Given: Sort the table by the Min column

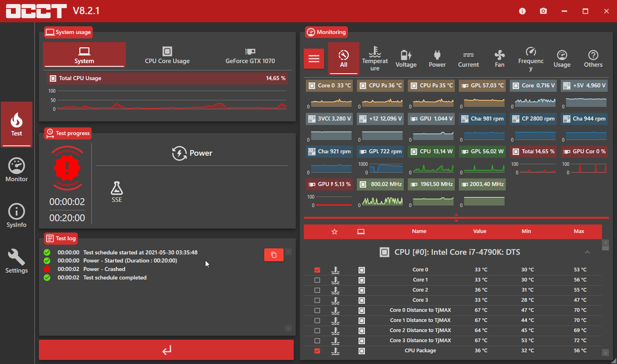Looking at the screenshot, I should [526, 231].
